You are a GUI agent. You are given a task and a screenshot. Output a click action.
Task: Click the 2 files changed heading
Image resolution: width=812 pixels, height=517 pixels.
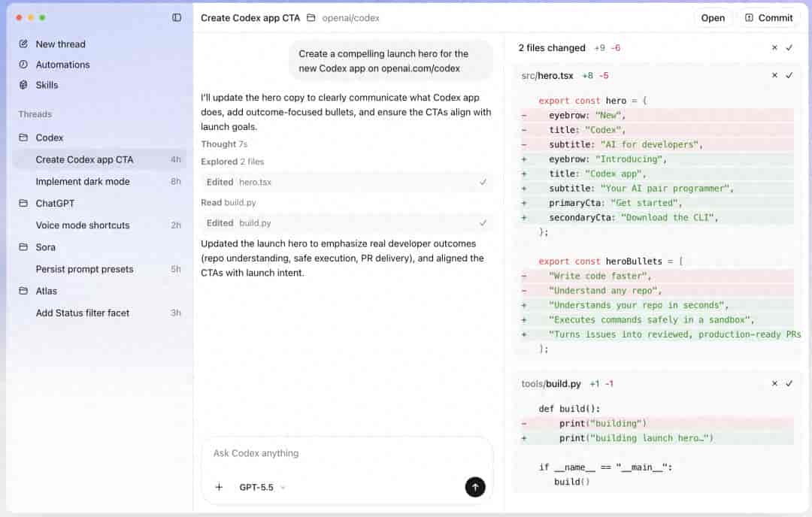pos(552,47)
